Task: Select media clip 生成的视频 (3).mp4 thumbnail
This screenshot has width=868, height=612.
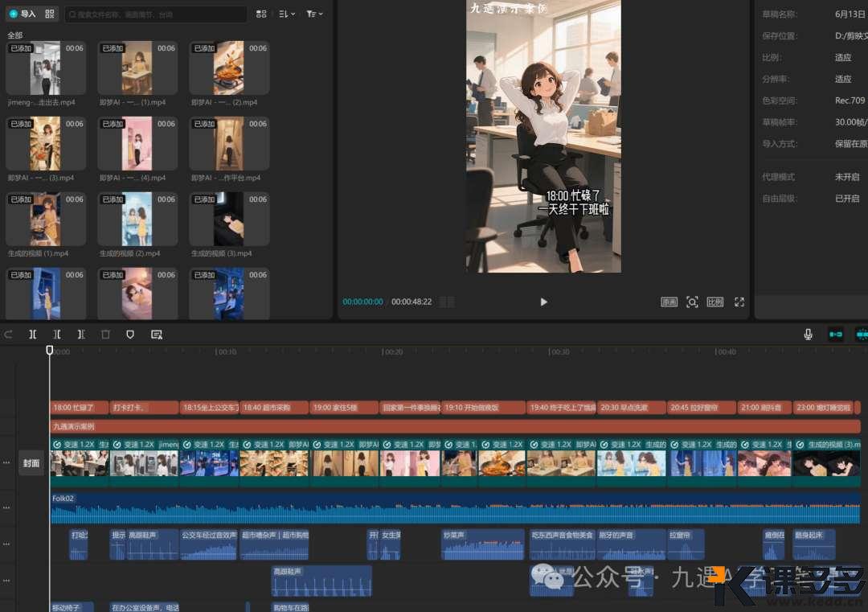Action: [229, 219]
